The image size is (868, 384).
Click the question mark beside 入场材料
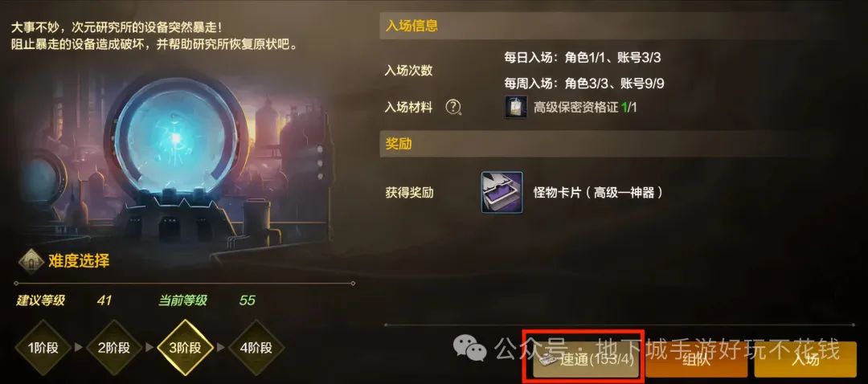coord(453,107)
